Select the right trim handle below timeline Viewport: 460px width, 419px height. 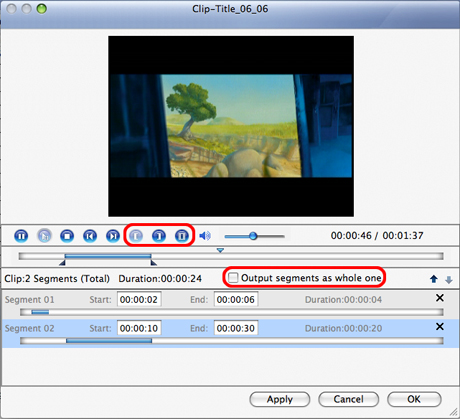(153, 263)
